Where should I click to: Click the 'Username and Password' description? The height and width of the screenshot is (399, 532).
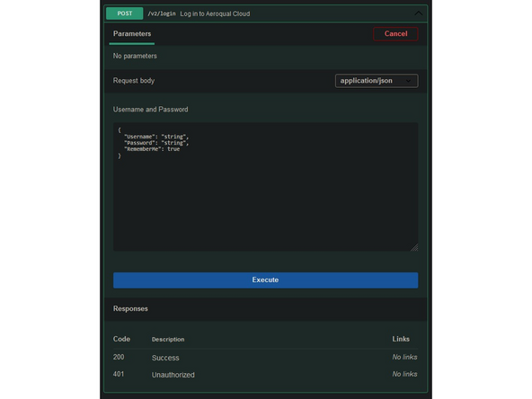[151, 110]
